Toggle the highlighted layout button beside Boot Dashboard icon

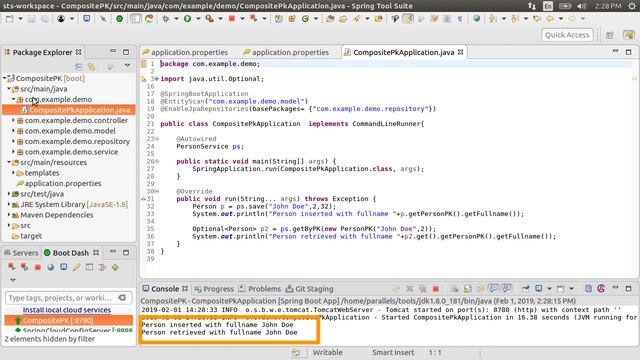tap(136, 19)
